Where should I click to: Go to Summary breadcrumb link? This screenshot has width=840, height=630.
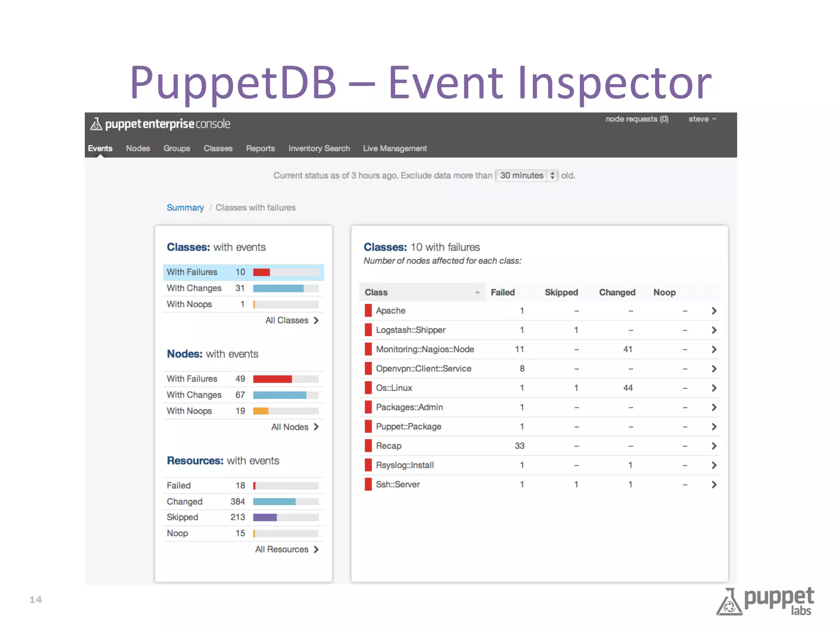[185, 208]
